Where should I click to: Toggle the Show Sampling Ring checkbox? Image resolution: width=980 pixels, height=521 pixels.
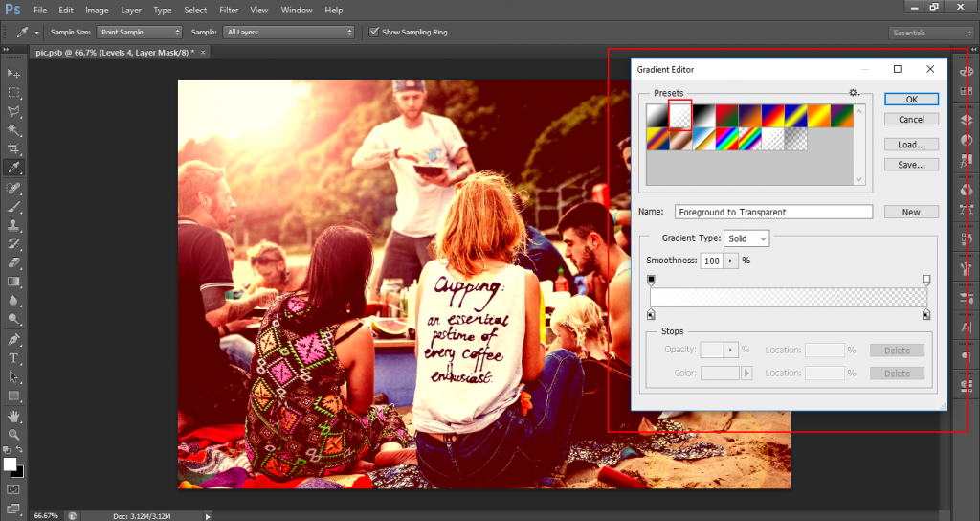[x=374, y=32]
